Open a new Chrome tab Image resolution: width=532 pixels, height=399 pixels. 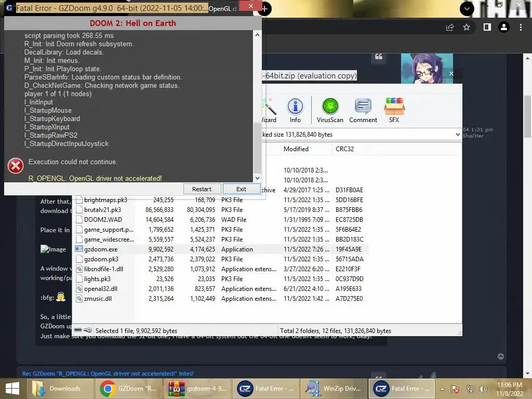pos(265,9)
